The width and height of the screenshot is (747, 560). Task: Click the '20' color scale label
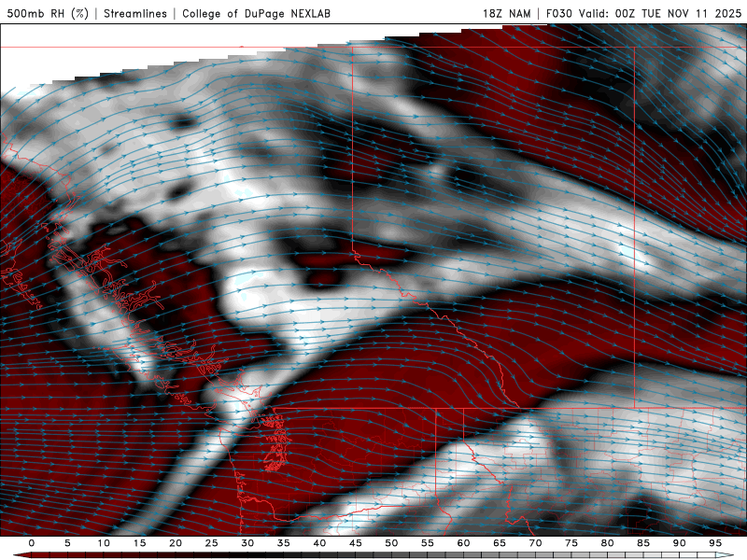click(x=176, y=543)
